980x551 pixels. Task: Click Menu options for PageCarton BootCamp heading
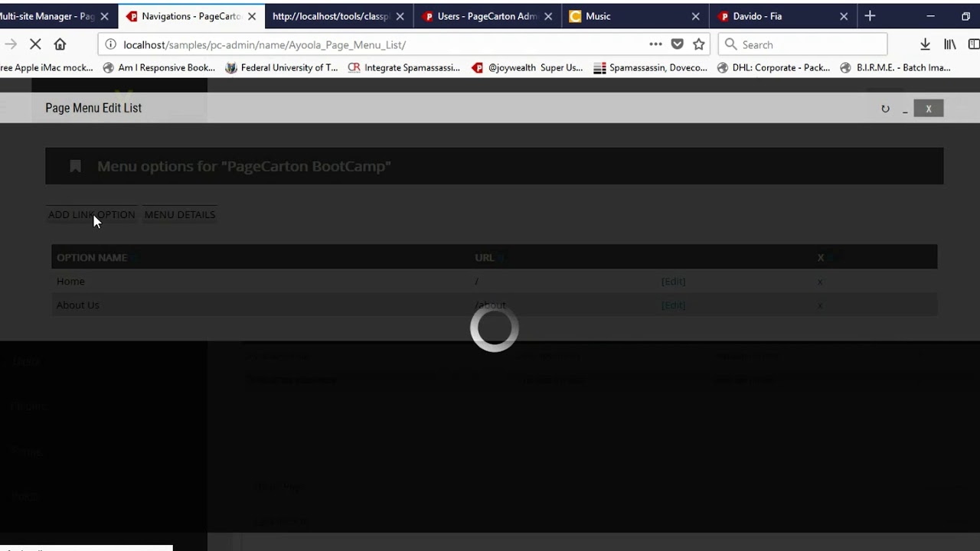[243, 166]
